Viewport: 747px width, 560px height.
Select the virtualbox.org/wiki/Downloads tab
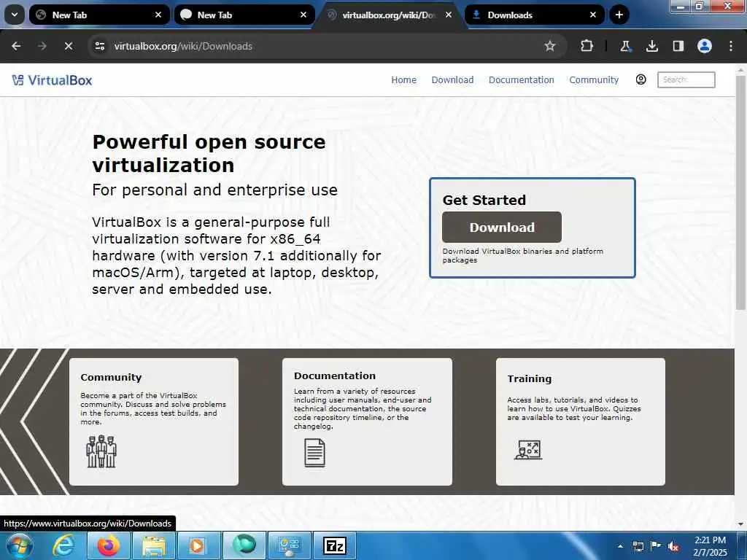390,15
